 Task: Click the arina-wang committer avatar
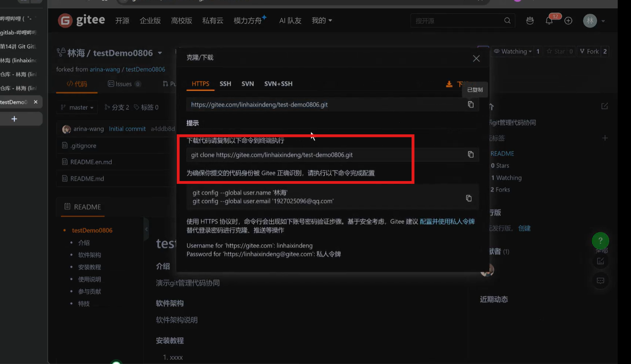pos(66,129)
